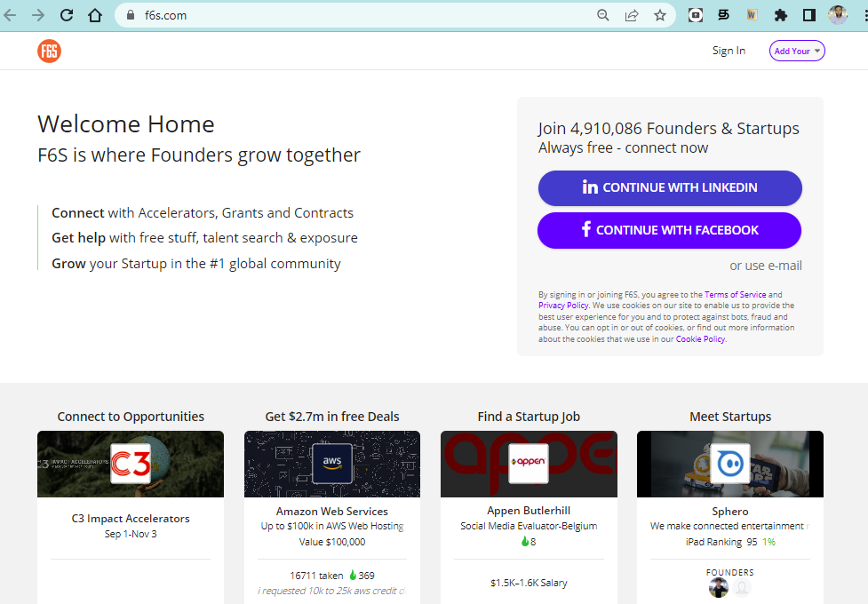Open the Sign In link

(x=729, y=51)
